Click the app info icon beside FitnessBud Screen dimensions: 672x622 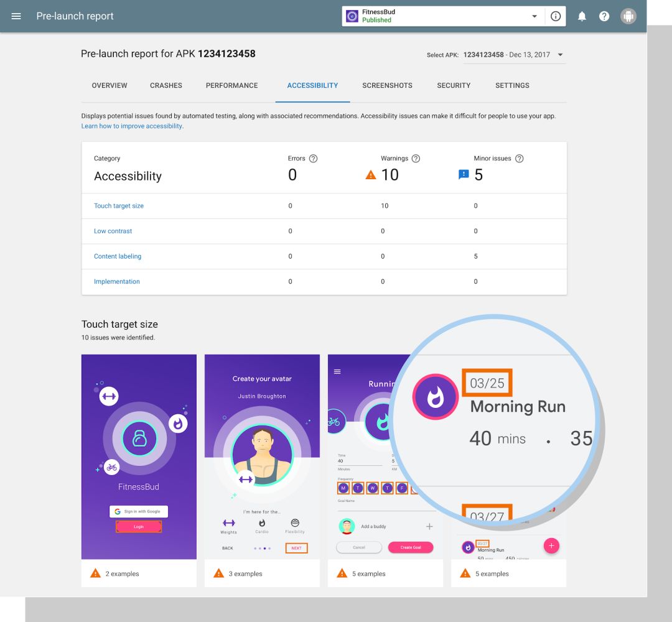coord(556,16)
